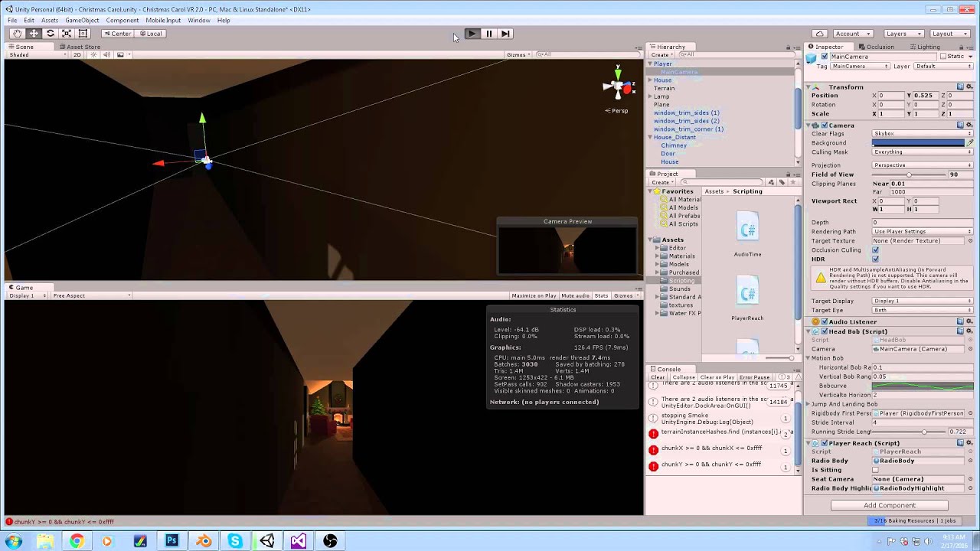This screenshot has height=551, width=980.
Task: Click the Mute audio button
Action: pyautogui.click(x=576, y=295)
